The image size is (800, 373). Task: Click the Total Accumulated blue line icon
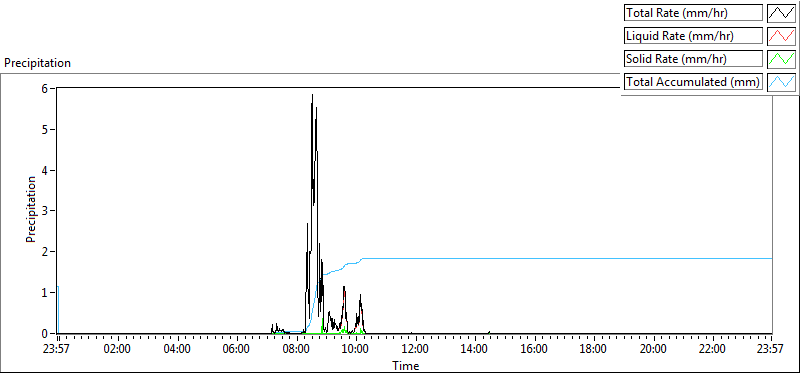click(781, 82)
